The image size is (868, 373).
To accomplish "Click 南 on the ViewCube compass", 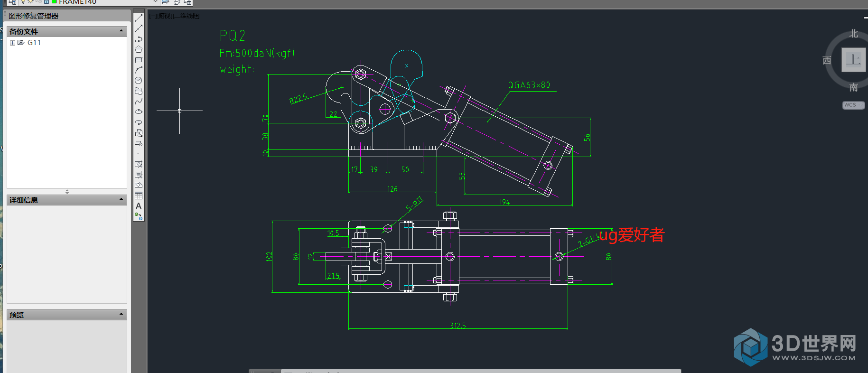I will click(x=853, y=87).
